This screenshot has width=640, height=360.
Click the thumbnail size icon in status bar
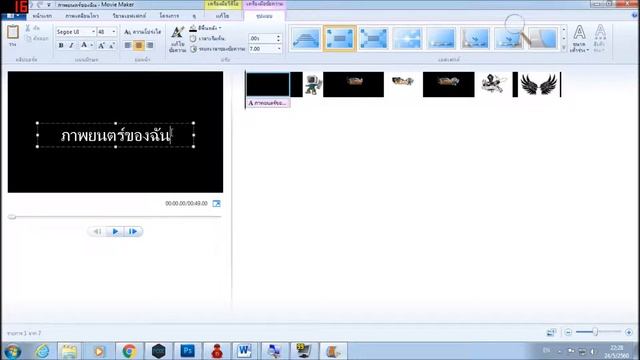[551, 333]
